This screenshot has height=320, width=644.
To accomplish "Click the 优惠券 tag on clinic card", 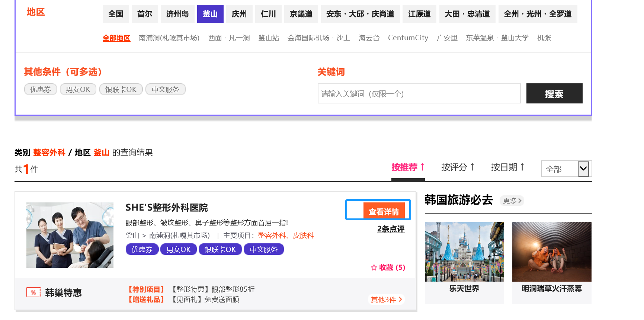I will (142, 249).
